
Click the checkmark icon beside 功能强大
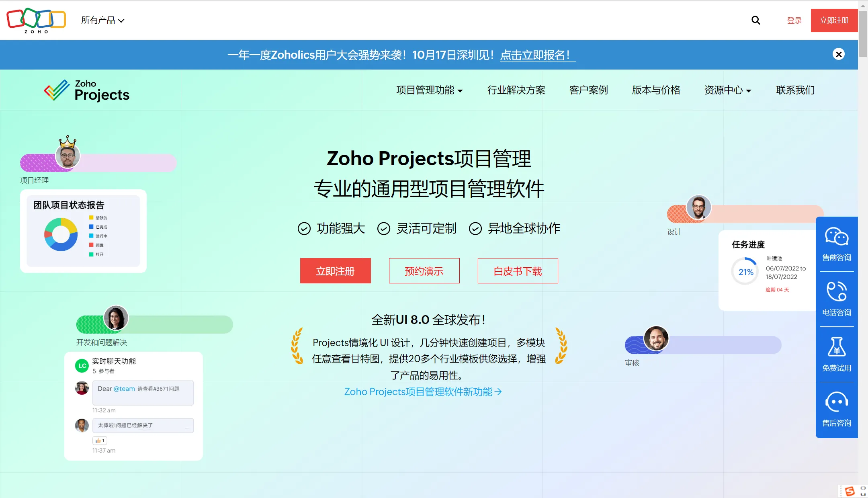tap(304, 229)
